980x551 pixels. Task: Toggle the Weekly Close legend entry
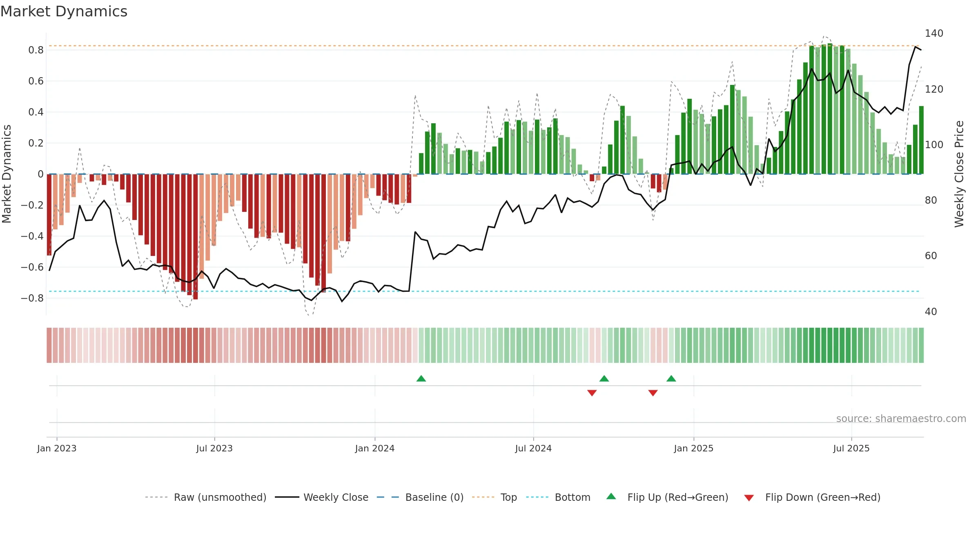(322, 497)
